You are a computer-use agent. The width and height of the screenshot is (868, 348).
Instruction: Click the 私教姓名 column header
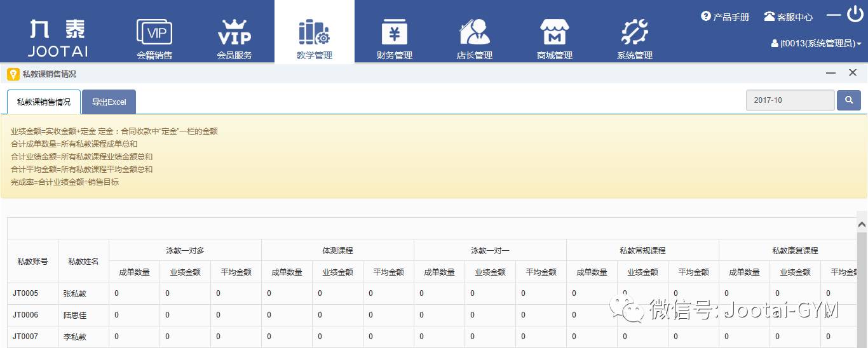pos(83,261)
